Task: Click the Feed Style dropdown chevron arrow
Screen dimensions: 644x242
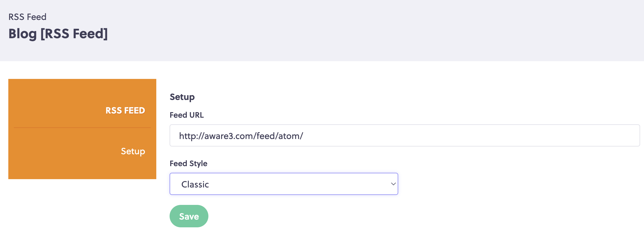Action: coord(393,184)
